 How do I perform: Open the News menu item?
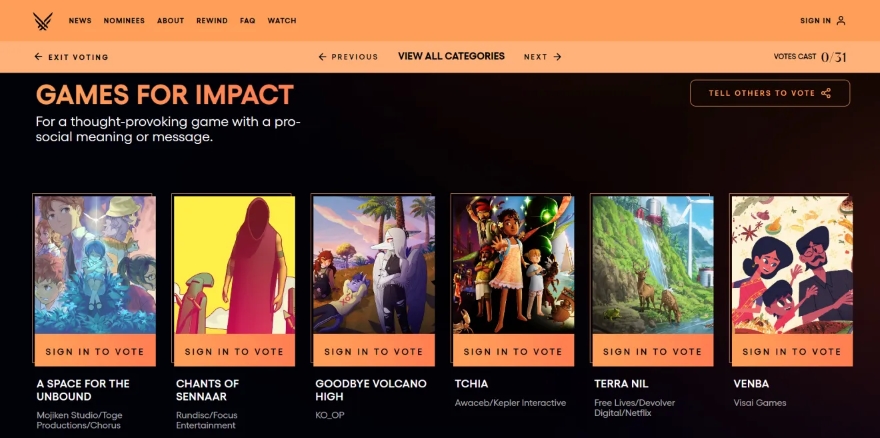(x=80, y=21)
